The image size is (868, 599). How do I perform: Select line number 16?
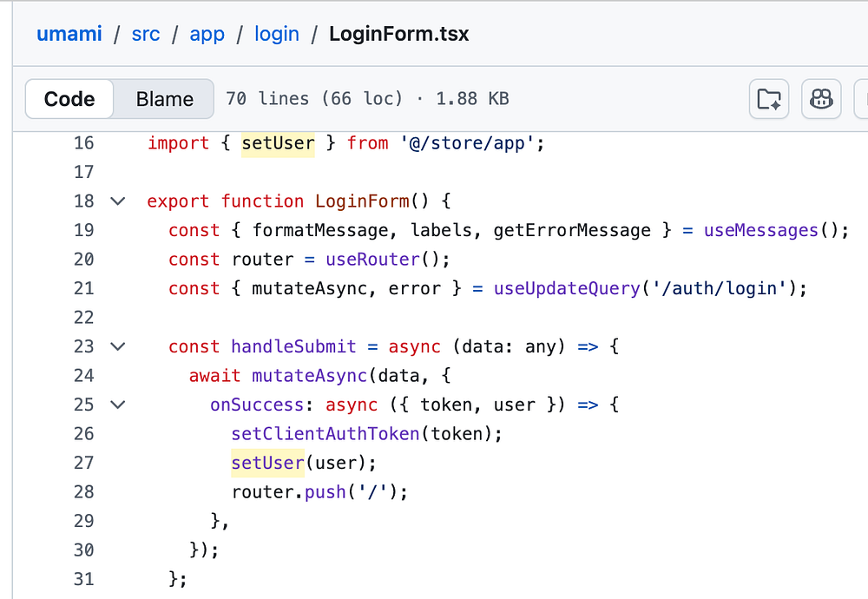[x=83, y=143]
